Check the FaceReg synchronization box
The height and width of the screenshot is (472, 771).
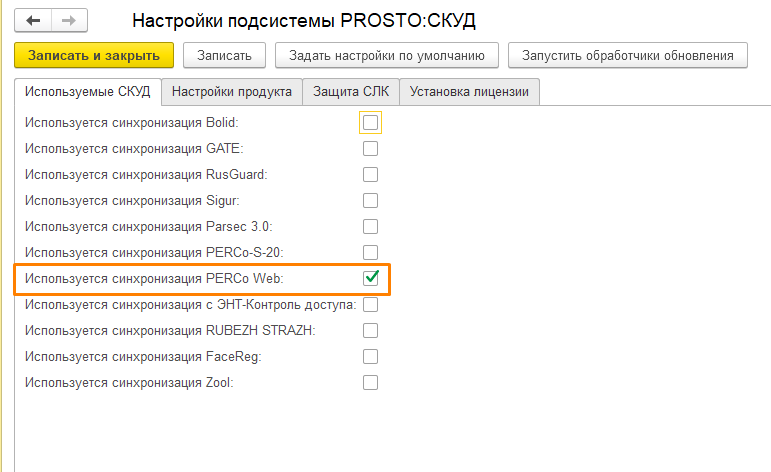click(371, 356)
